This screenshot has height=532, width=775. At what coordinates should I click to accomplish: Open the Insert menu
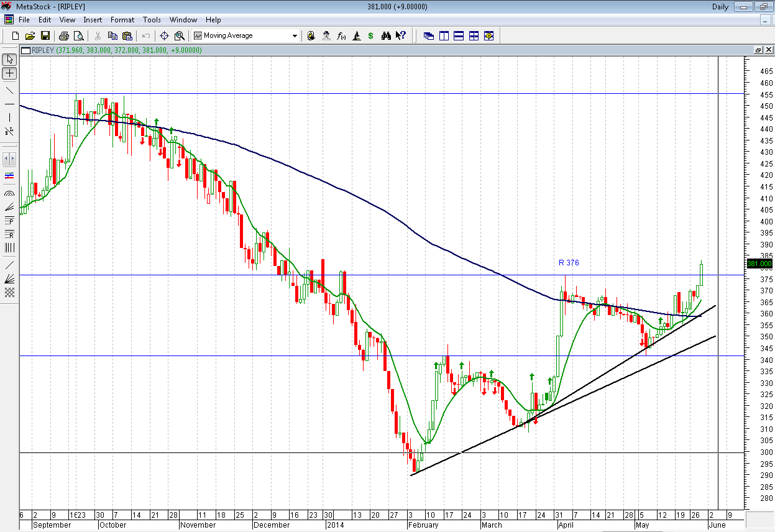(x=93, y=20)
